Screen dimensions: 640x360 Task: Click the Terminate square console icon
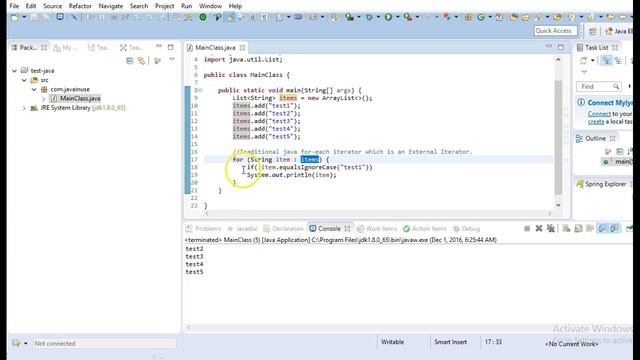point(527,229)
